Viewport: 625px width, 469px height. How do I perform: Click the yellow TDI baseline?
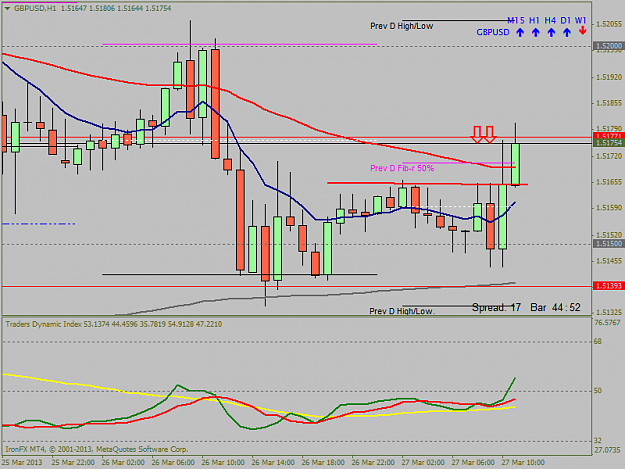[259, 408]
